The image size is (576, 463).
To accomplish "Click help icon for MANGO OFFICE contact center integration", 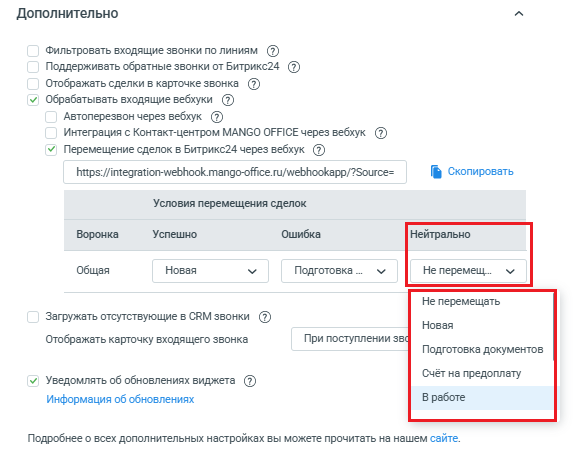I will click(x=381, y=133).
